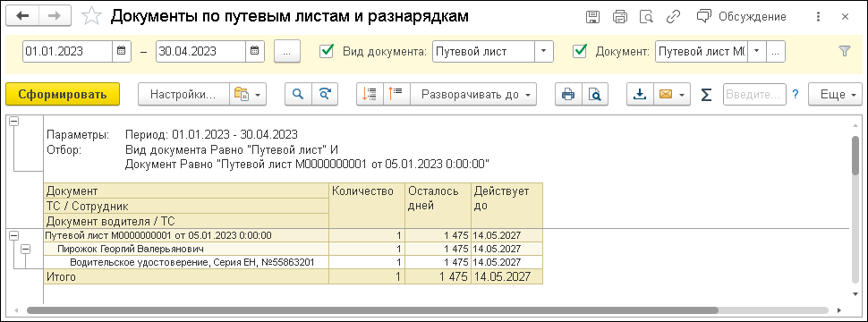Image resolution: width=868 pixels, height=322 pixels.
Task: Save report with download arrow icon
Action: [640, 95]
